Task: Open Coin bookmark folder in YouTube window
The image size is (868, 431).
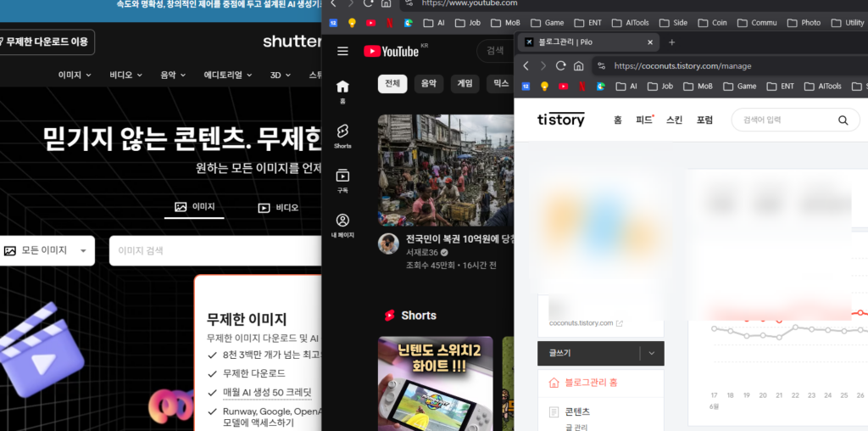Action: pyautogui.click(x=712, y=23)
